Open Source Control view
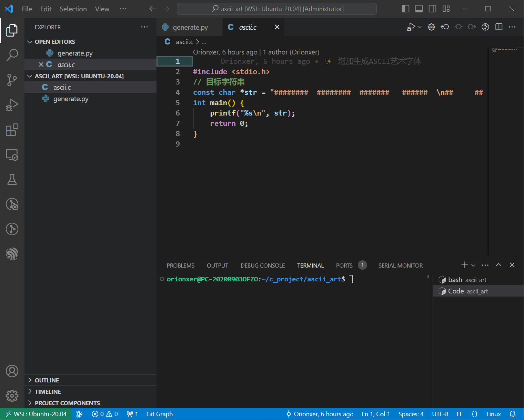The height and width of the screenshot is (420, 524). coord(12,80)
